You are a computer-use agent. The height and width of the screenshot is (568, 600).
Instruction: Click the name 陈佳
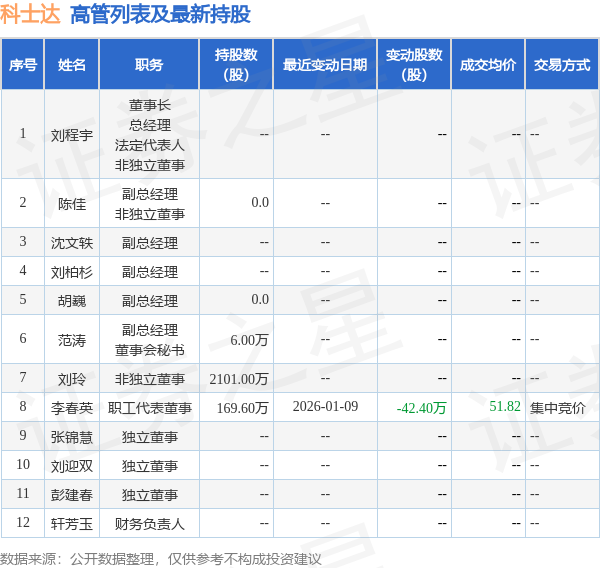(72, 204)
